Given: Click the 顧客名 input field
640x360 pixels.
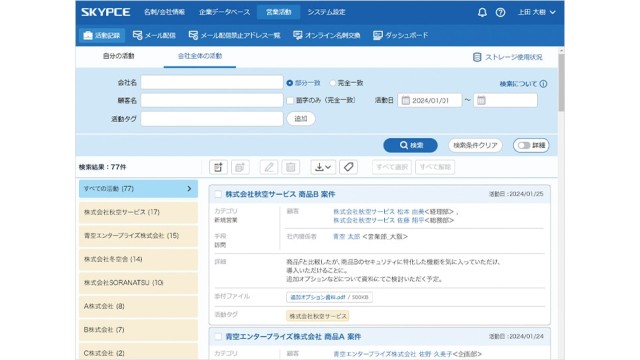Looking at the screenshot, I should pyautogui.click(x=212, y=100).
